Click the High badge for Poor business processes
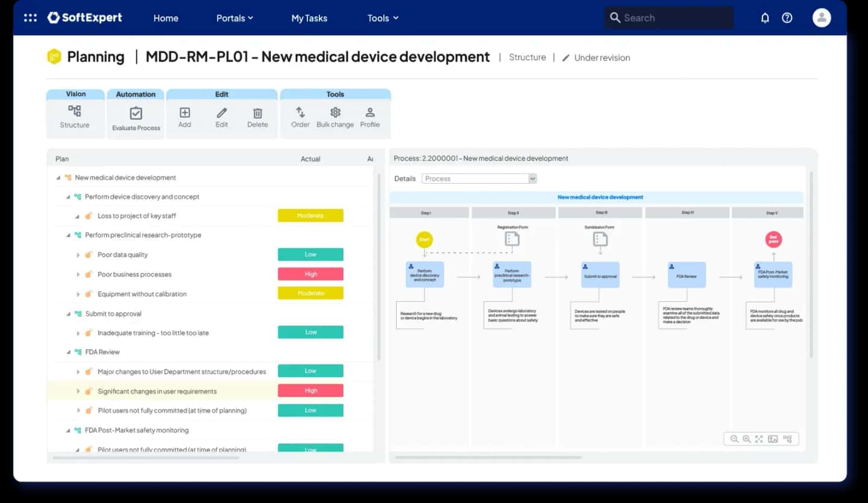Screen dimensions: 868x503 [310, 274]
